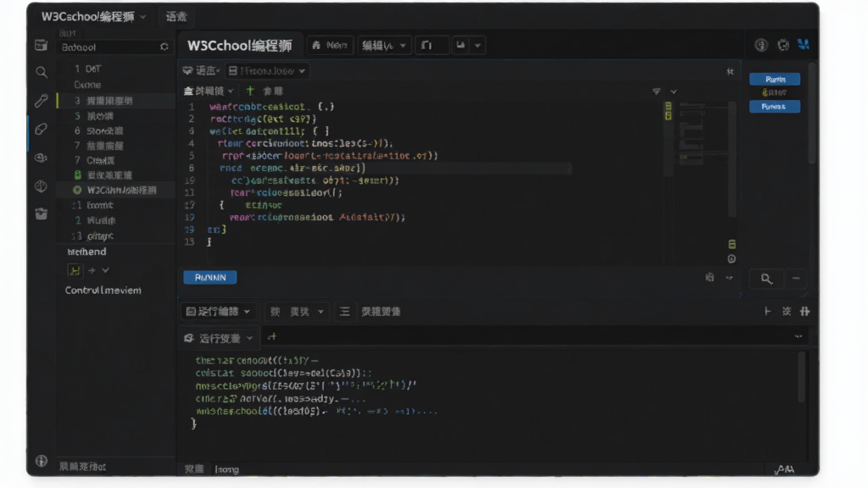The height and width of the screenshot is (488, 868).
Task: Refresh the sidebar using the reload icon
Action: click(164, 47)
